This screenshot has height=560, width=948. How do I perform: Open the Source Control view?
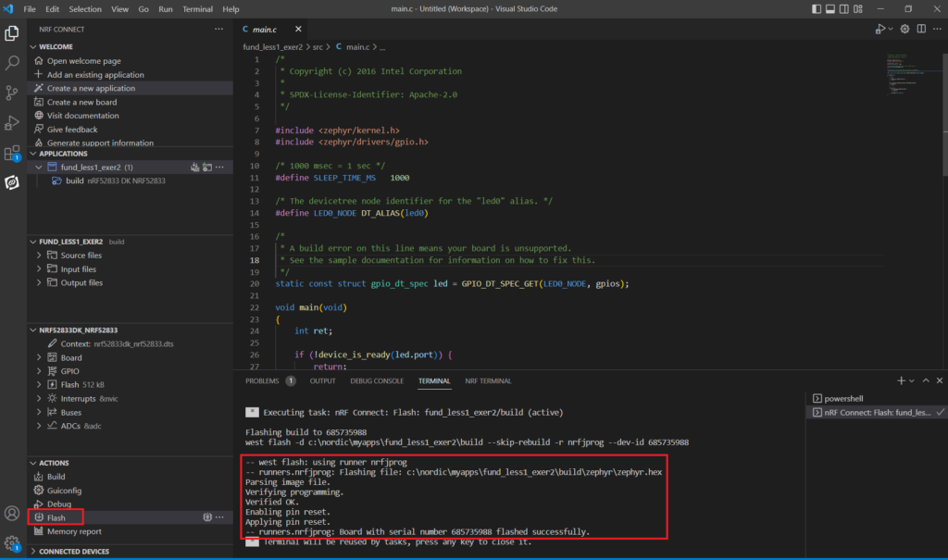tap(12, 93)
